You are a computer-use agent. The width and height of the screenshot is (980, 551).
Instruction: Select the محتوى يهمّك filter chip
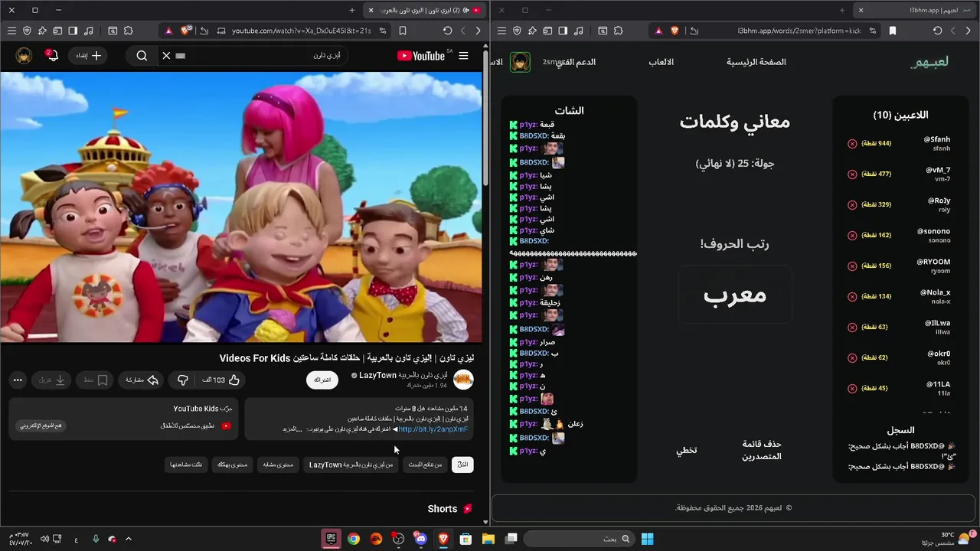click(232, 465)
